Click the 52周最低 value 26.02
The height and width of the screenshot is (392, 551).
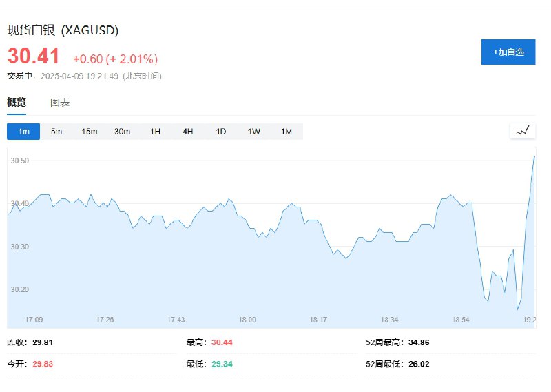pos(419,364)
